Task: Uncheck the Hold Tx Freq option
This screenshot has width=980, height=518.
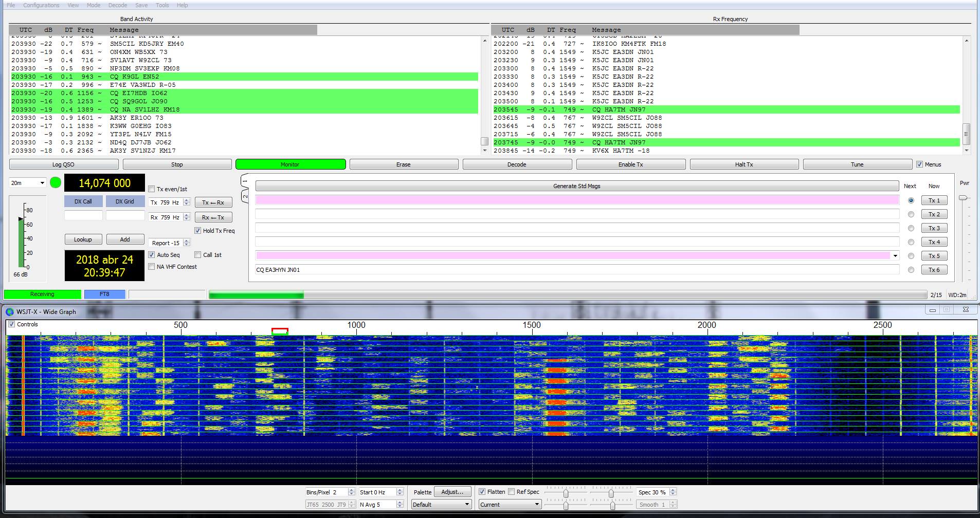Action: [198, 231]
